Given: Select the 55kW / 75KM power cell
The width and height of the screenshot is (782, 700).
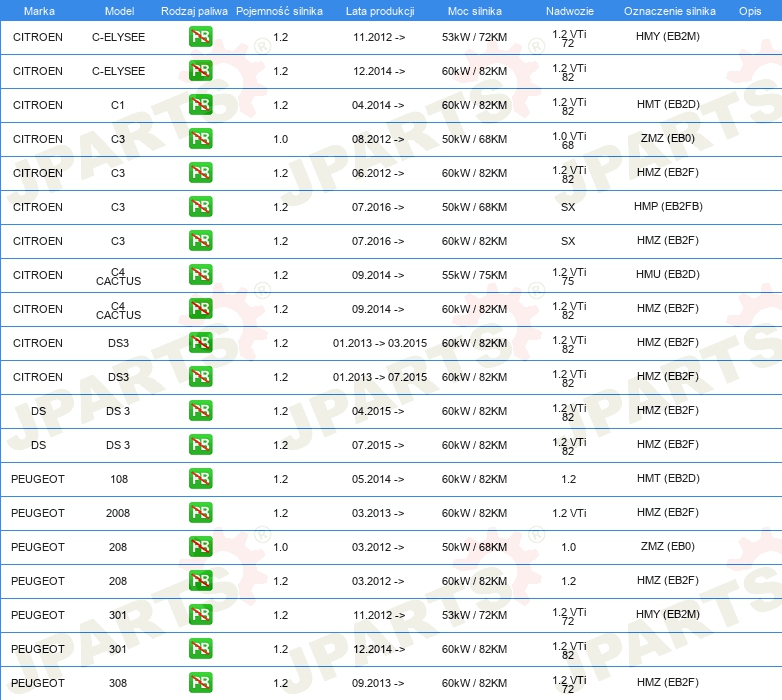Looking at the screenshot, I should tap(474, 275).
